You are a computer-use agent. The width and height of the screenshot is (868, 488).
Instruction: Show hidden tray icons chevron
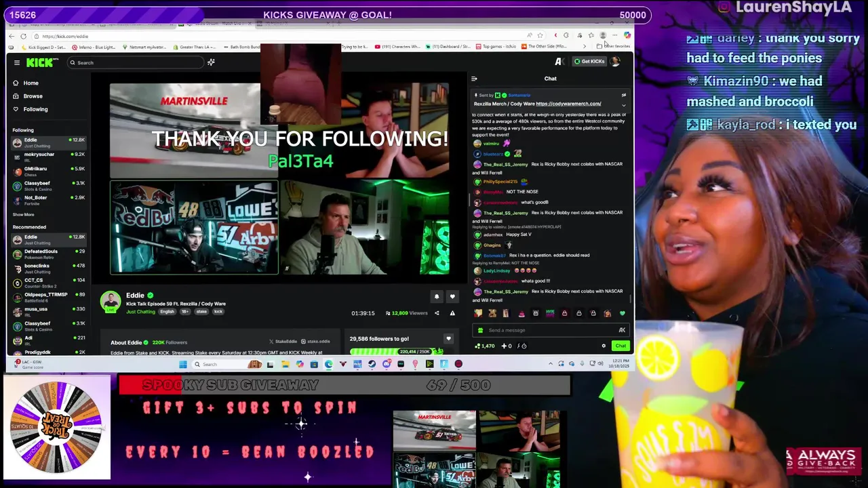[551, 364]
